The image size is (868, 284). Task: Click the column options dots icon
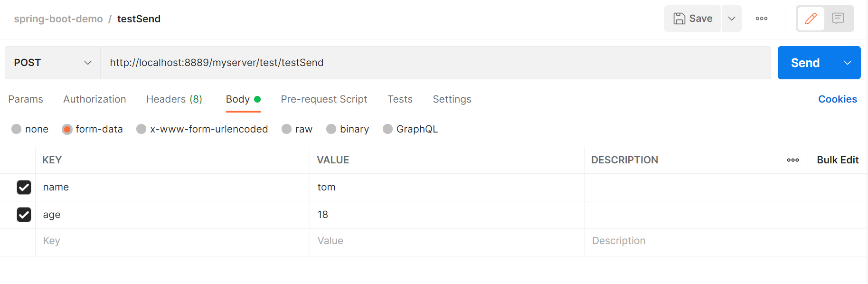pyautogui.click(x=793, y=160)
